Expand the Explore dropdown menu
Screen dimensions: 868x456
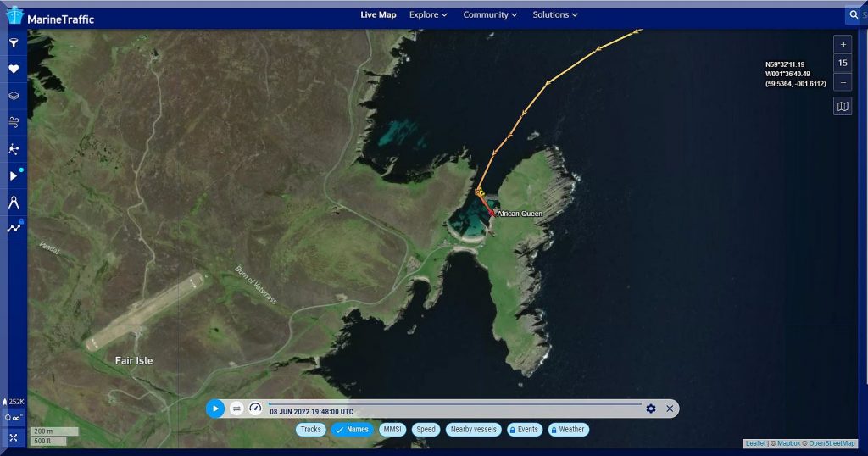click(428, 14)
